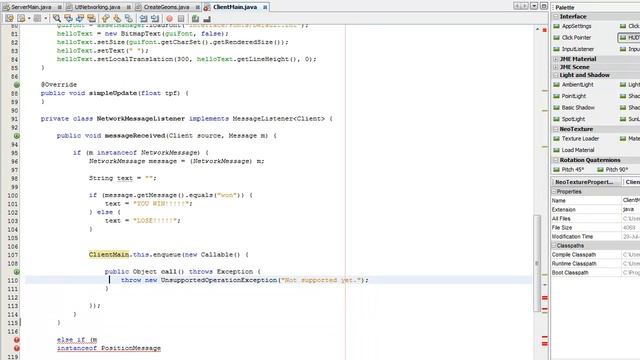Click Find Next Occurrence icon
The height and width of the screenshot is (360, 640).
[80, 18]
